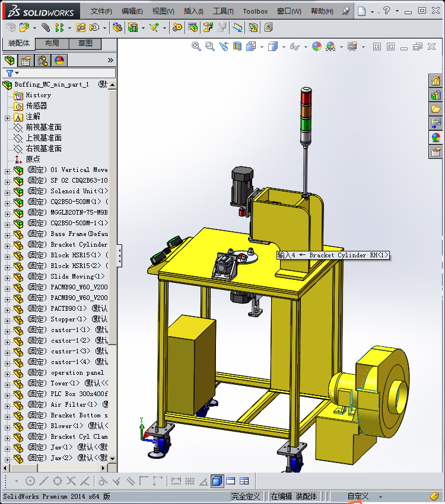This screenshot has width=445, height=504.
Task: Open the View Orientation icon
Action: [251, 46]
